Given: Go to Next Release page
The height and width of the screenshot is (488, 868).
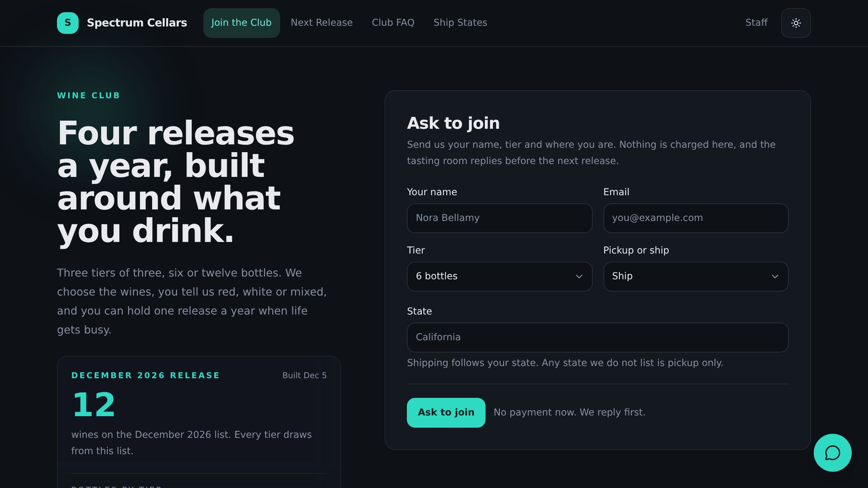Looking at the screenshot, I should [x=321, y=23].
